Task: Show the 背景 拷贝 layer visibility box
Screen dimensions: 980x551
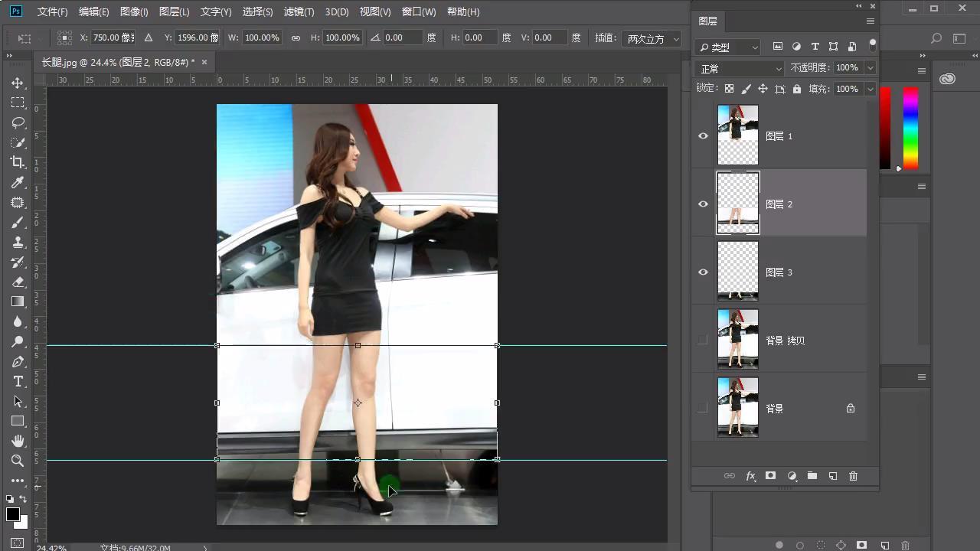Action: pos(703,341)
